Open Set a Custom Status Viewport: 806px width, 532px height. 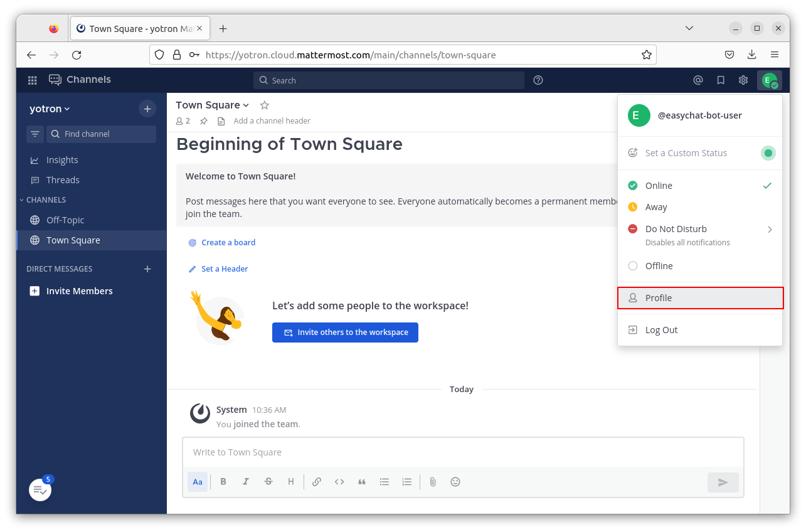pos(686,153)
